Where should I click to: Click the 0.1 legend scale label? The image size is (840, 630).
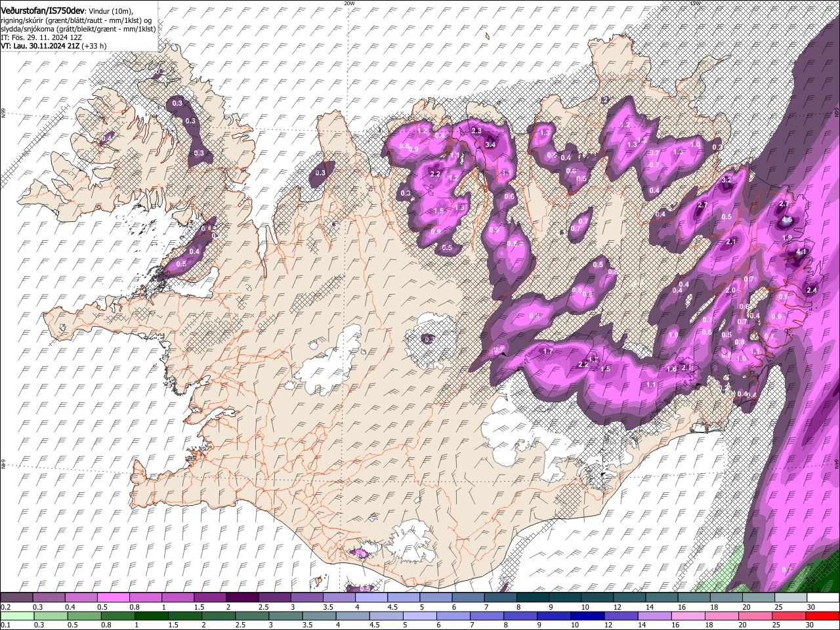[x=6, y=625]
